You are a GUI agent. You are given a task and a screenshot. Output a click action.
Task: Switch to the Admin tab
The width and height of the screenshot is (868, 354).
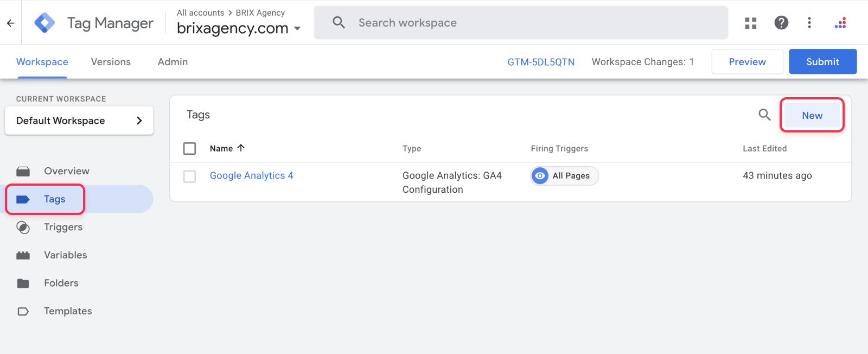[x=173, y=62]
